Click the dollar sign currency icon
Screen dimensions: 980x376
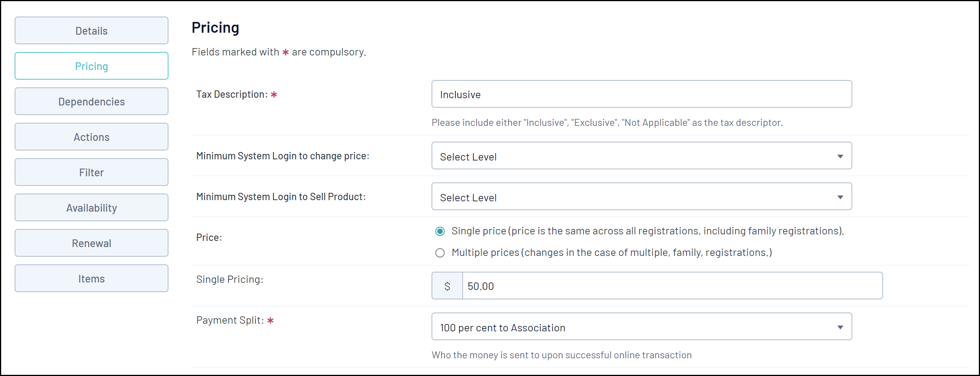click(x=447, y=286)
